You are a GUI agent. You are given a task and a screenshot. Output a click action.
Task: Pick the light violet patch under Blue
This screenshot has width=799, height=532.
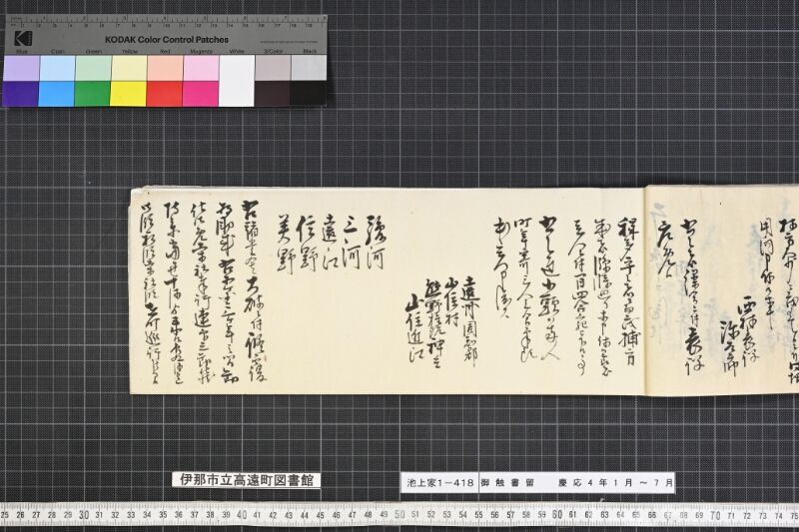pyautogui.click(x=21, y=68)
